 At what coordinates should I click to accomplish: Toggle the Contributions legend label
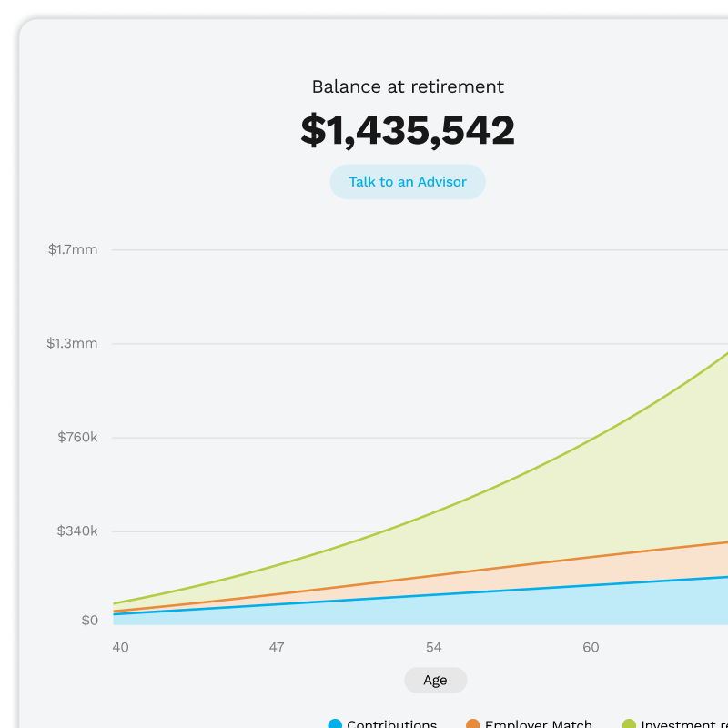coord(391,724)
